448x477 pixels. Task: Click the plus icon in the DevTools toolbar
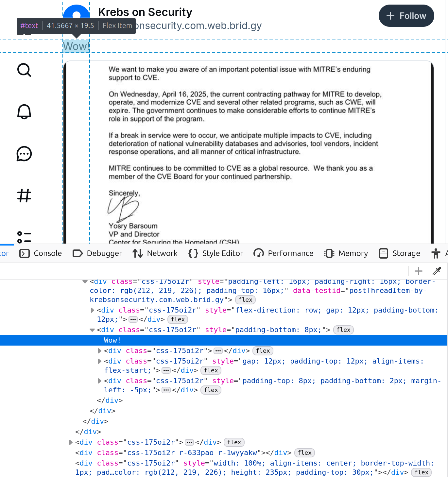(418, 271)
